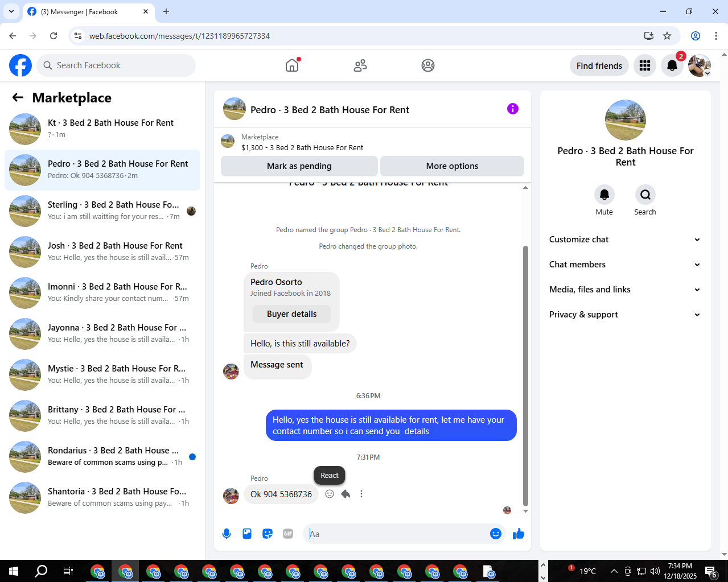The width and height of the screenshot is (728, 582).
Task: Open the Brittany conversation
Action: (102, 416)
